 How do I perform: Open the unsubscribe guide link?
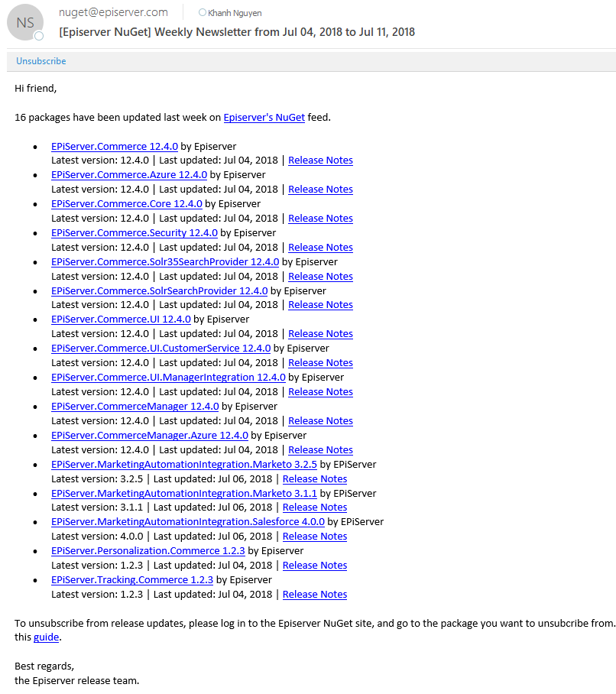[46, 637]
